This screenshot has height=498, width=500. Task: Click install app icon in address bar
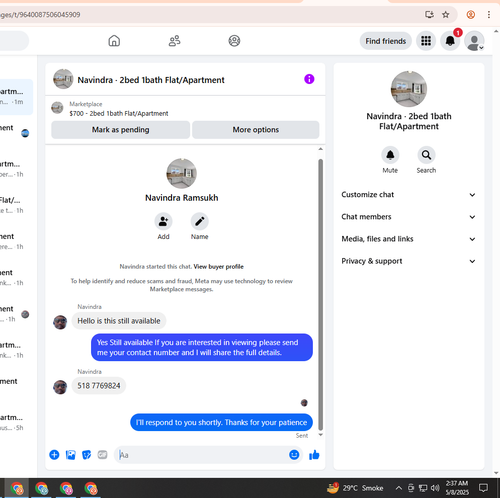point(429,14)
